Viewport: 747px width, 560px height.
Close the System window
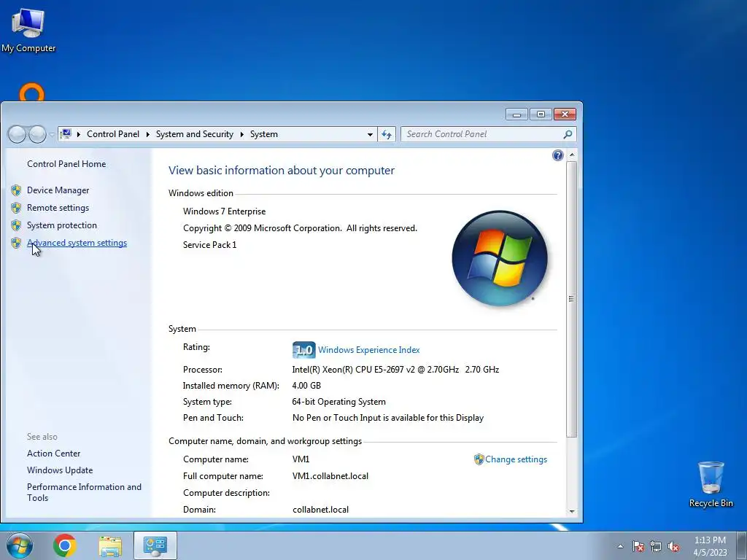click(x=565, y=114)
